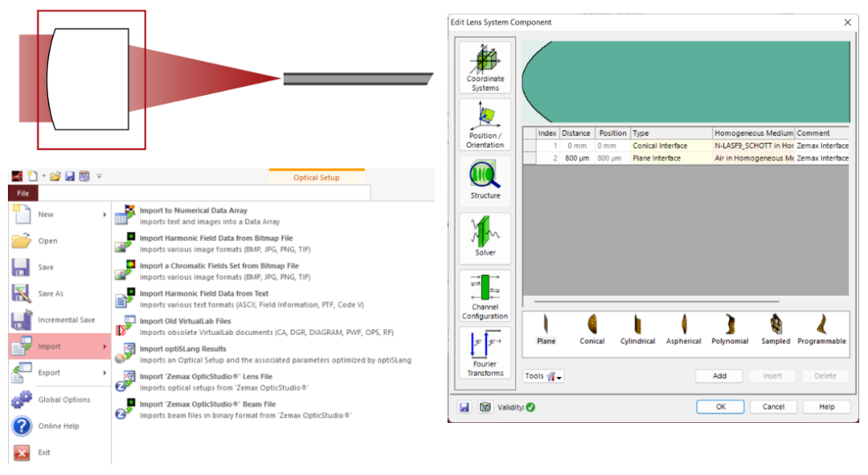Open the File menu tab
Viewport: 868px width, 475px height.
coord(23,193)
